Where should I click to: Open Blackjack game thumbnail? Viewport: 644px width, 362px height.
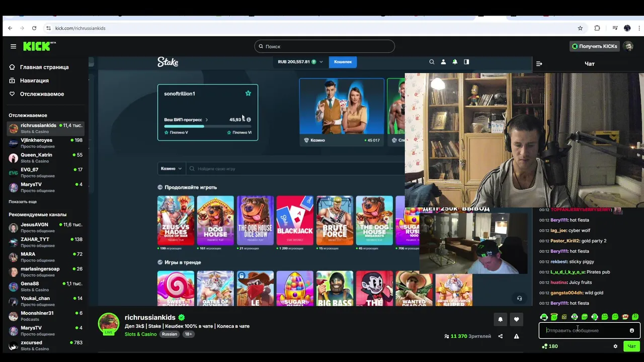tap(295, 220)
